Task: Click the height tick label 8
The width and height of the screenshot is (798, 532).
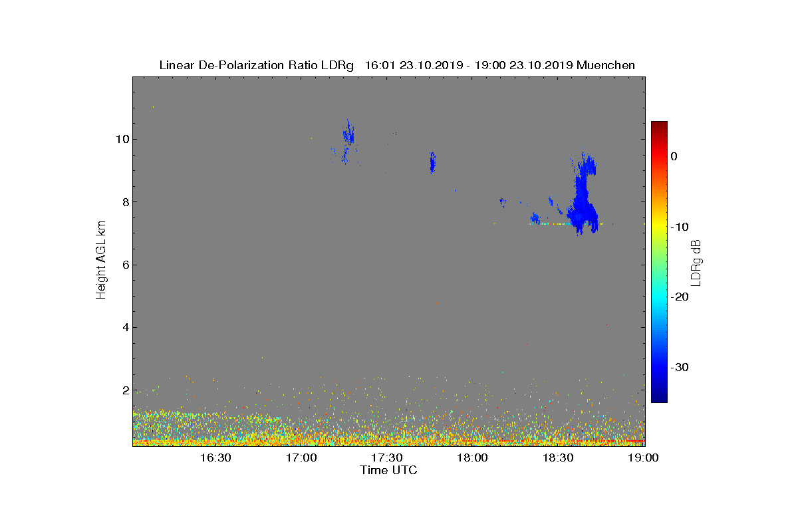Action: pyautogui.click(x=124, y=202)
